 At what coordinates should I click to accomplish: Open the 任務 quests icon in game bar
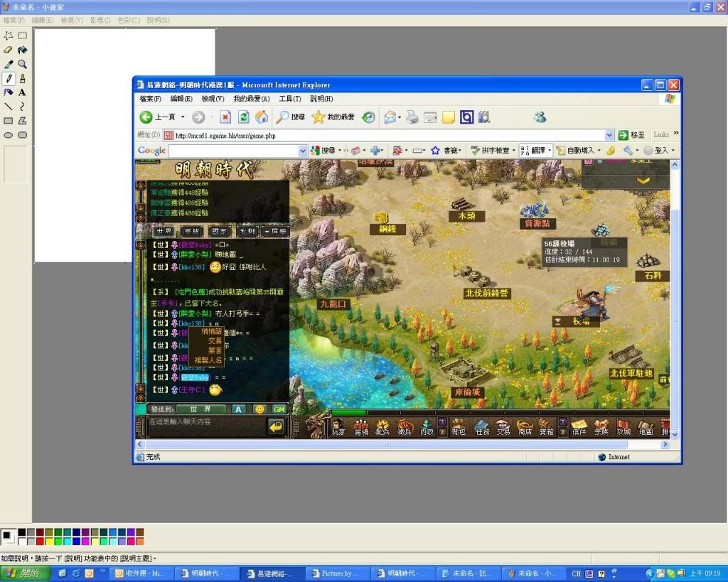pos(483,427)
